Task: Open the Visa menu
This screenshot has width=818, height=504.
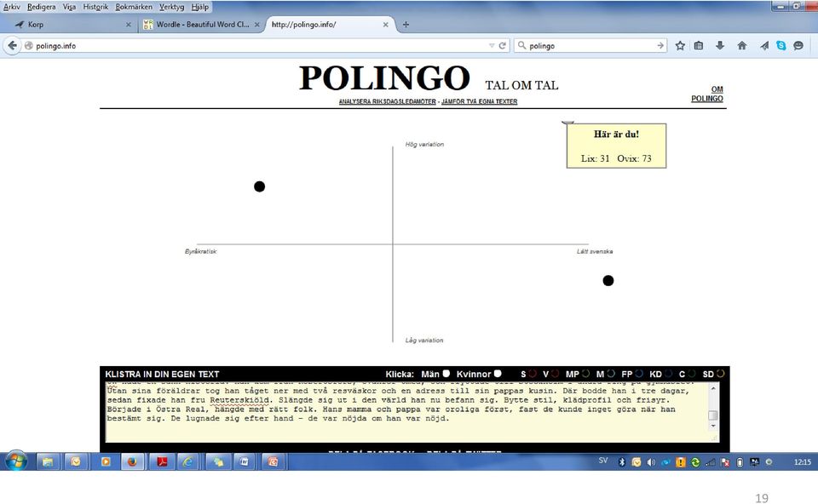Action: [x=69, y=7]
